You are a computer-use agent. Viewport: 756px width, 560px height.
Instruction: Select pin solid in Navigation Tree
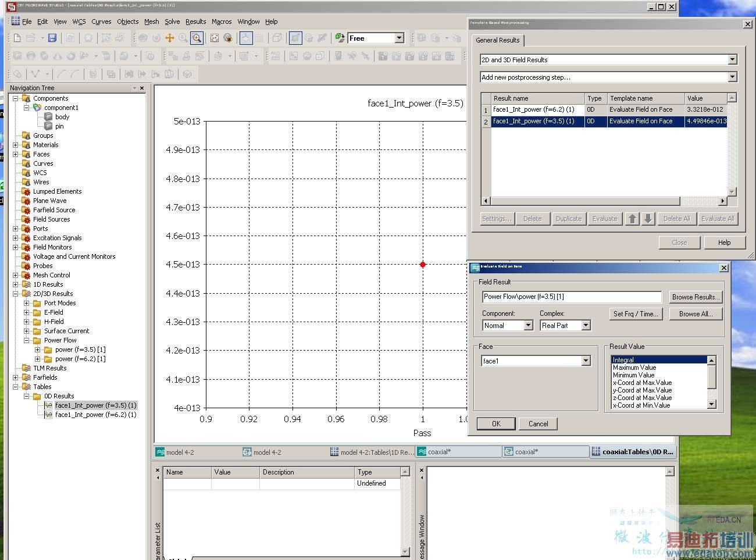[59, 126]
